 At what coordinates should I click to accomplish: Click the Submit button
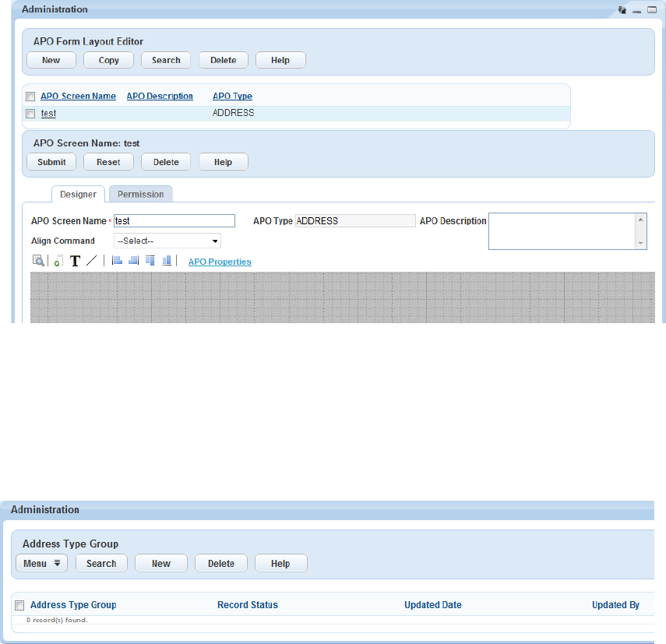click(51, 162)
